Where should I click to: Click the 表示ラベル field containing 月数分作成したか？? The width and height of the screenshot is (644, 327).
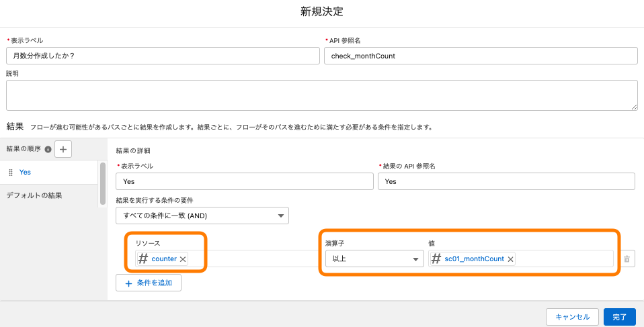pos(163,56)
